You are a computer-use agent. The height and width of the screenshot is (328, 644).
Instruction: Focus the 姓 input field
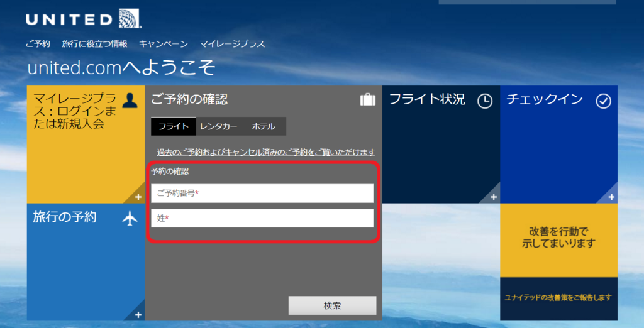coord(262,218)
